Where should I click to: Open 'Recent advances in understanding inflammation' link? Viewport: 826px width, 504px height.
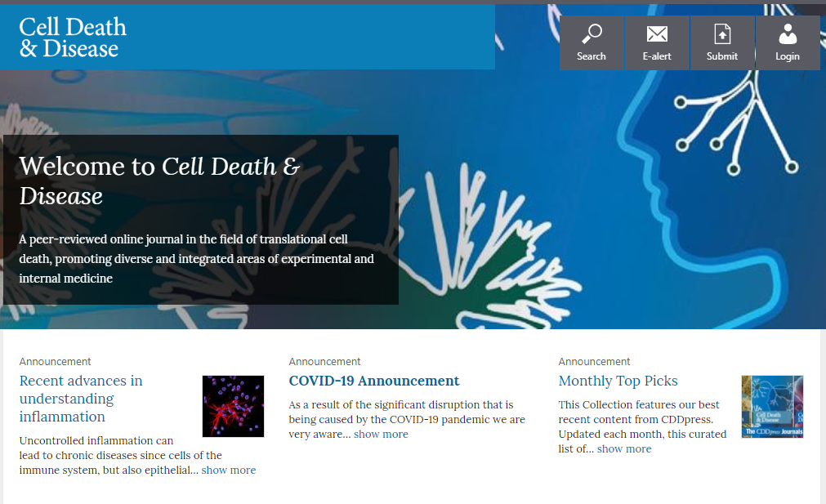(x=81, y=399)
